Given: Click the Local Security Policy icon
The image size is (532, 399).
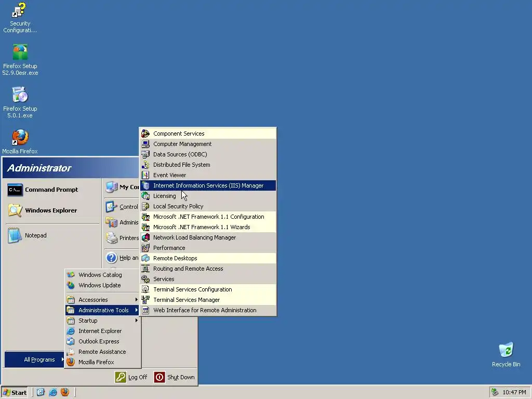Looking at the screenshot, I should 145,206.
